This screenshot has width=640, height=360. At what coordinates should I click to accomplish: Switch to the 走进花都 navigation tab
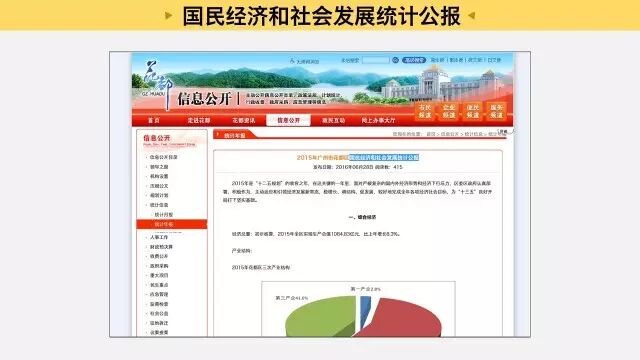click(x=199, y=120)
